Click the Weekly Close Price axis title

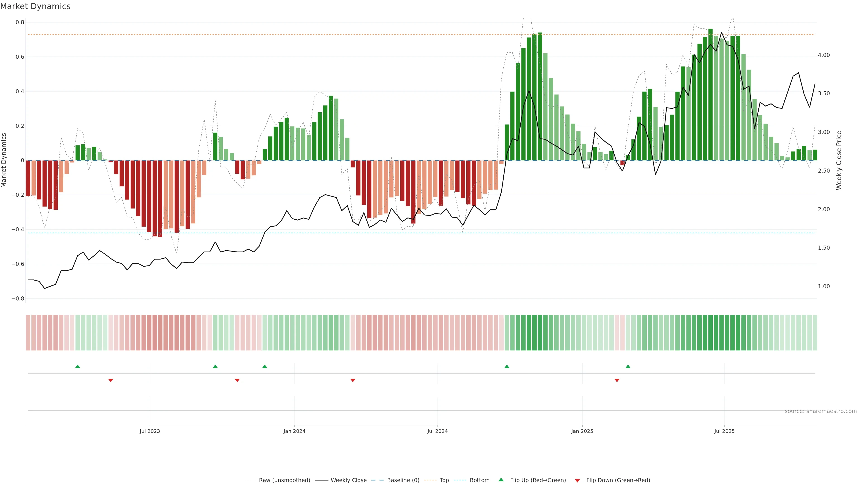coord(839,160)
